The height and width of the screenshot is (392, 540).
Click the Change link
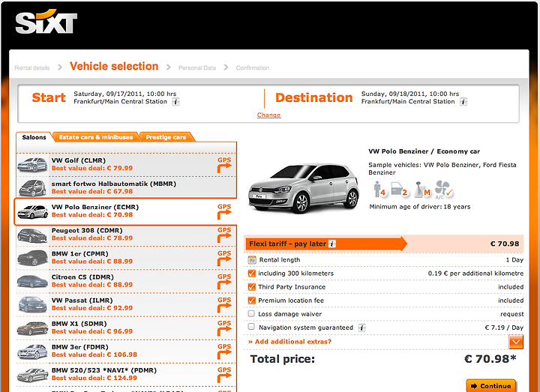(x=268, y=115)
